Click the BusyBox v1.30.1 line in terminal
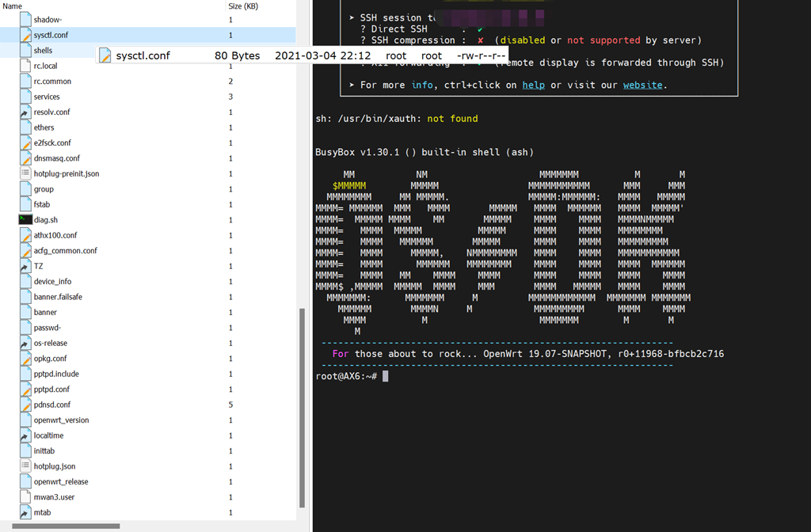This screenshot has height=532, width=811. [425, 152]
